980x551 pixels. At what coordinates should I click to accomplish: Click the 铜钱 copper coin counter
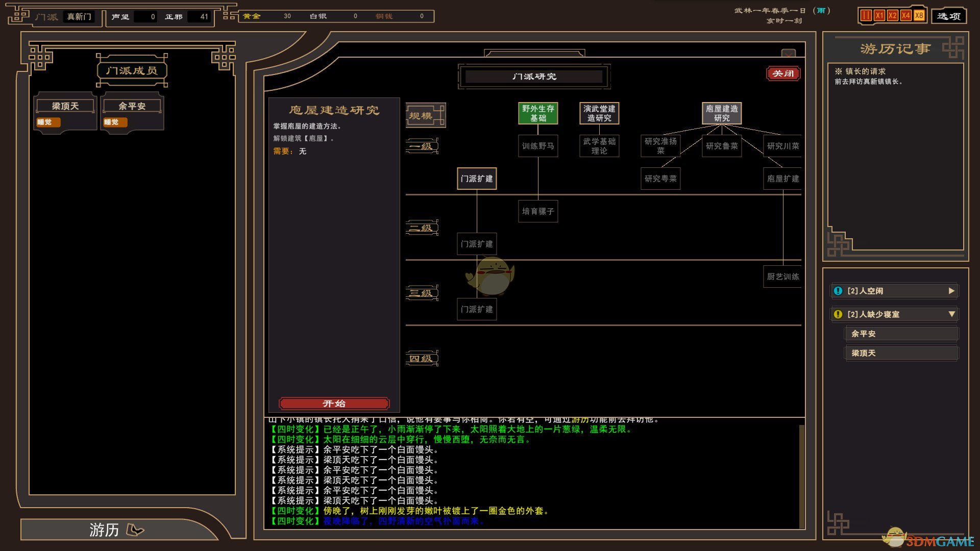(400, 16)
